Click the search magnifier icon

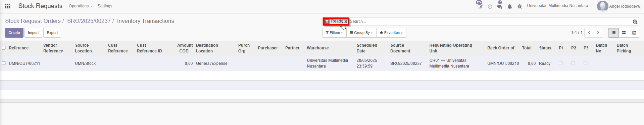pyautogui.click(x=635, y=22)
